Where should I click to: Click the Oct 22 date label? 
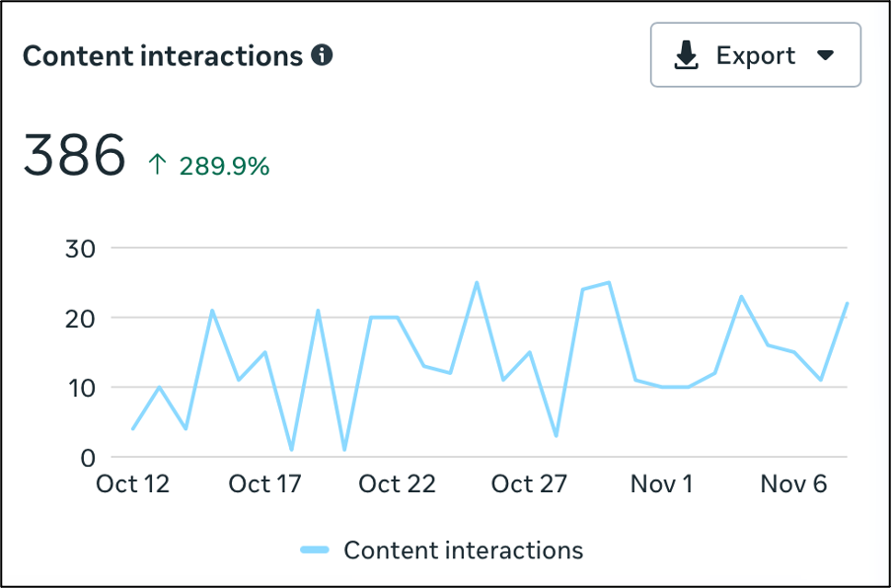[x=396, y=484]
